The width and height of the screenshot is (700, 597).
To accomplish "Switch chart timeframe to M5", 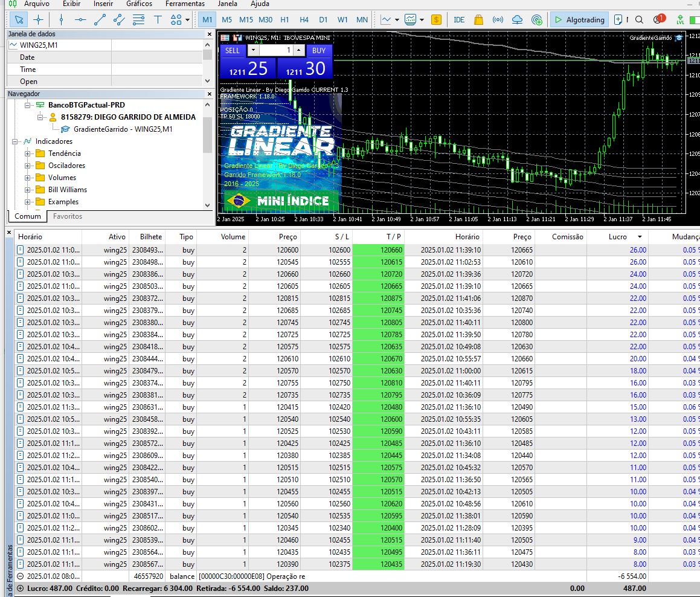I will [x=226, y=19].
